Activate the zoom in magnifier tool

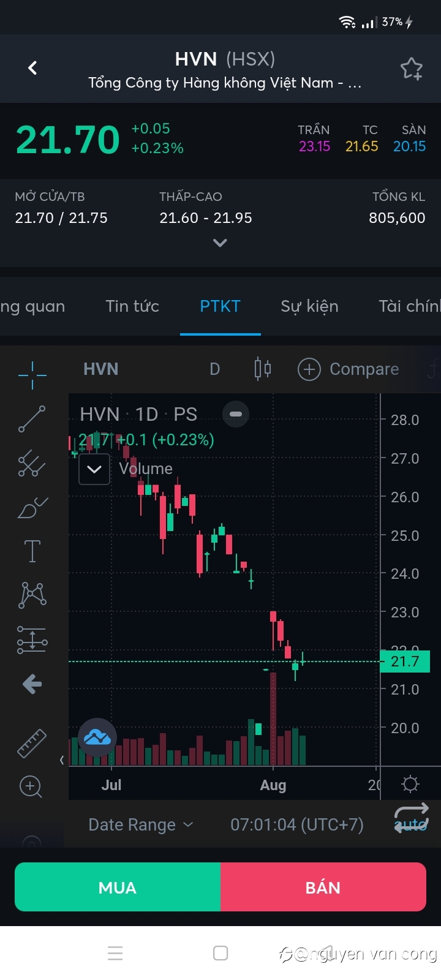(31, 786)
